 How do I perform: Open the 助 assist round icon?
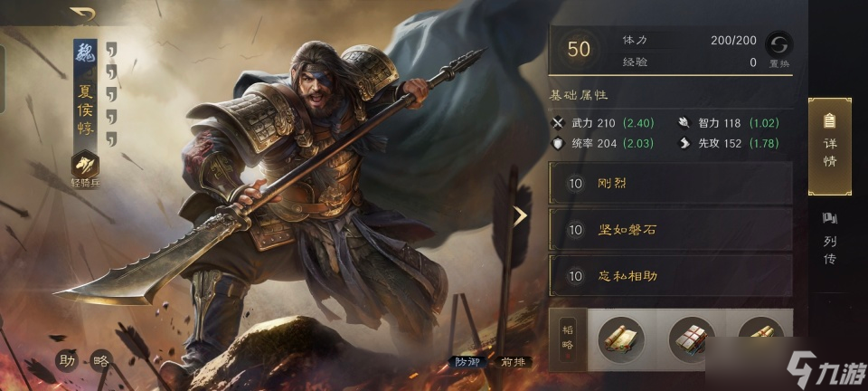66,361
